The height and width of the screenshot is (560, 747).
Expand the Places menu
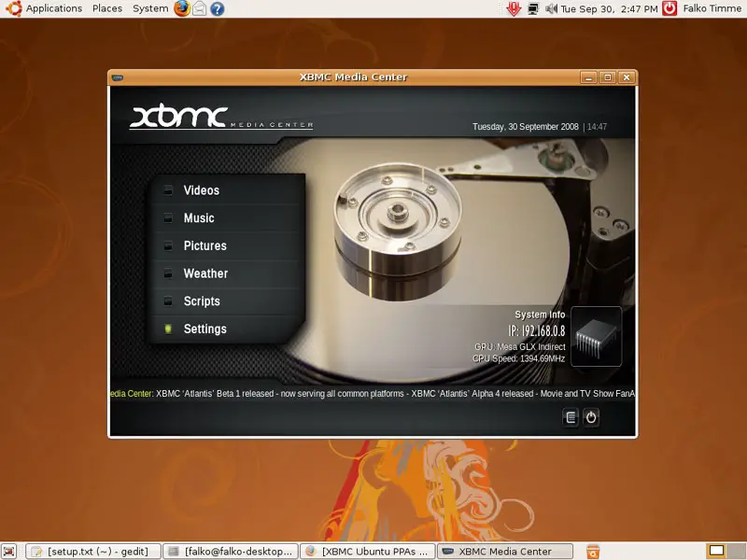pyautogui.click(x=106, y=8)
